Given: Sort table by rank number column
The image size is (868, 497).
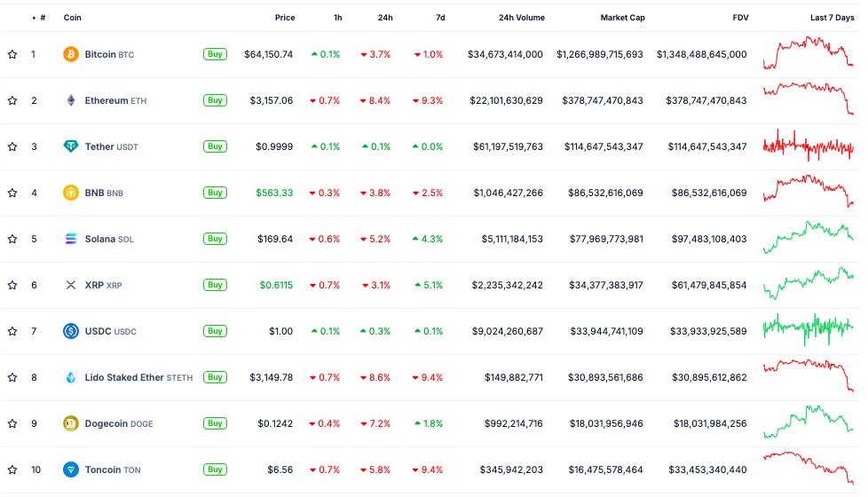Looking at the screenshot, I should (x=42, y=18).
